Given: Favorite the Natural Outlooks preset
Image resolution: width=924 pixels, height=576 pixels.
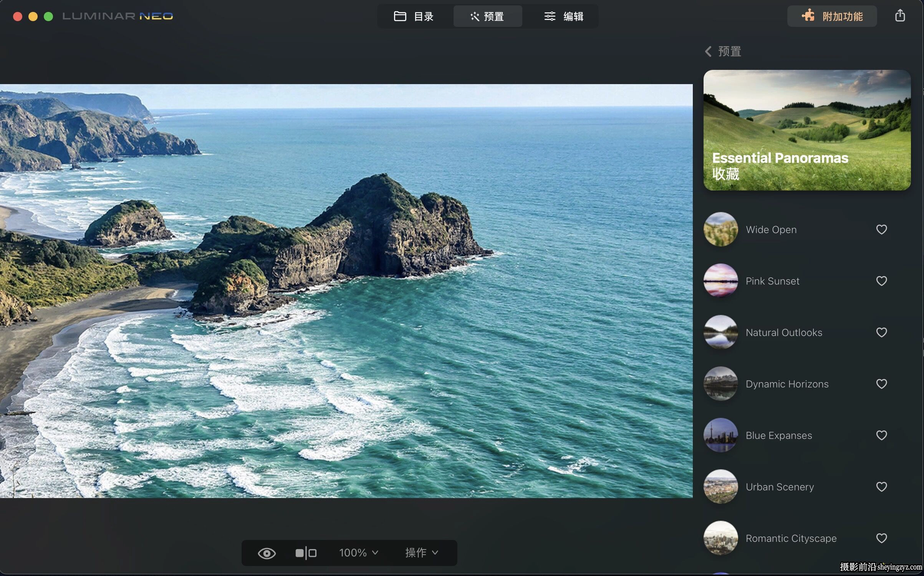Looking at the screenshot, I should pyautogui.click(x=881, y=333).
